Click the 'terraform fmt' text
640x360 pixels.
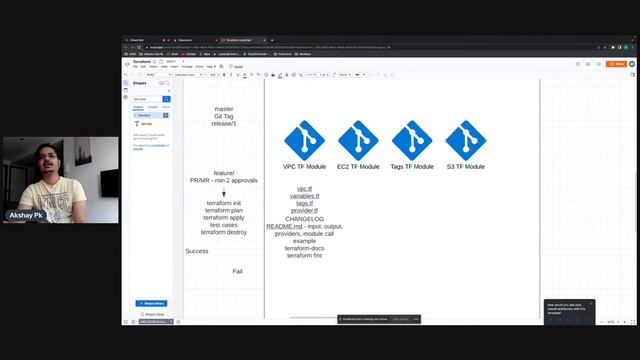304,256
